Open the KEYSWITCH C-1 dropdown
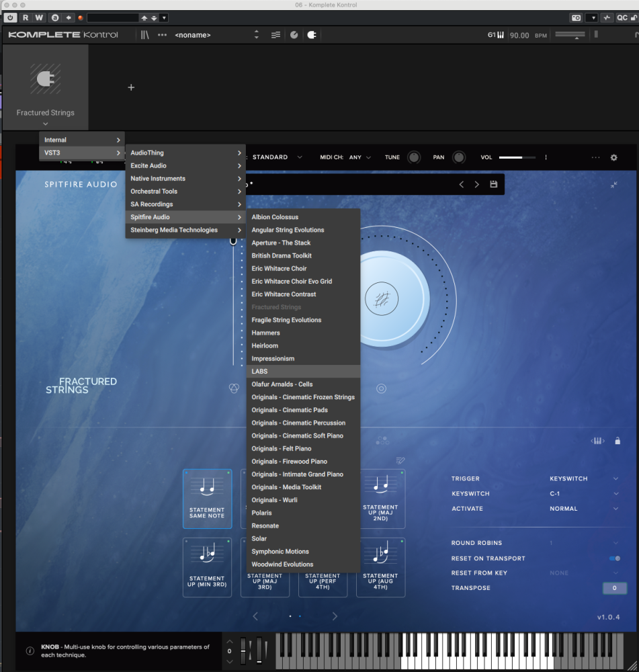Image resolution: width=639 pixels, height=672 pixels. [x=584, y=494]
